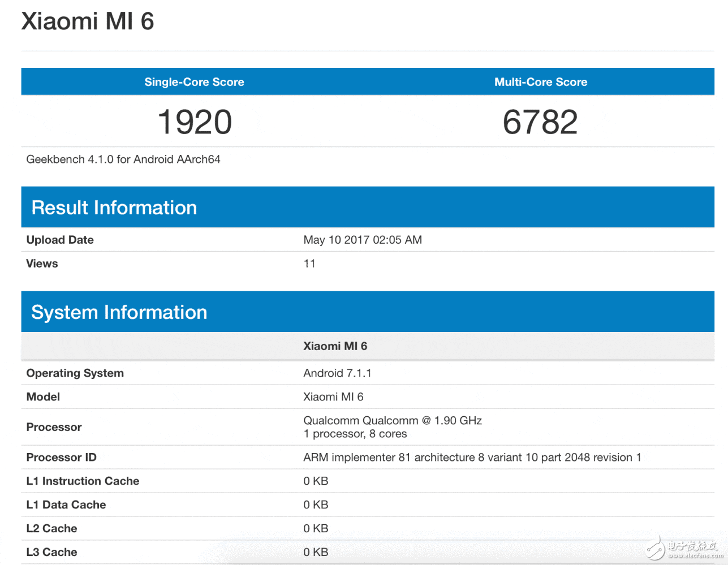The image size is (728, 565).
Task: Click the single-core score value 1920
Action: [x=194, y=122]
